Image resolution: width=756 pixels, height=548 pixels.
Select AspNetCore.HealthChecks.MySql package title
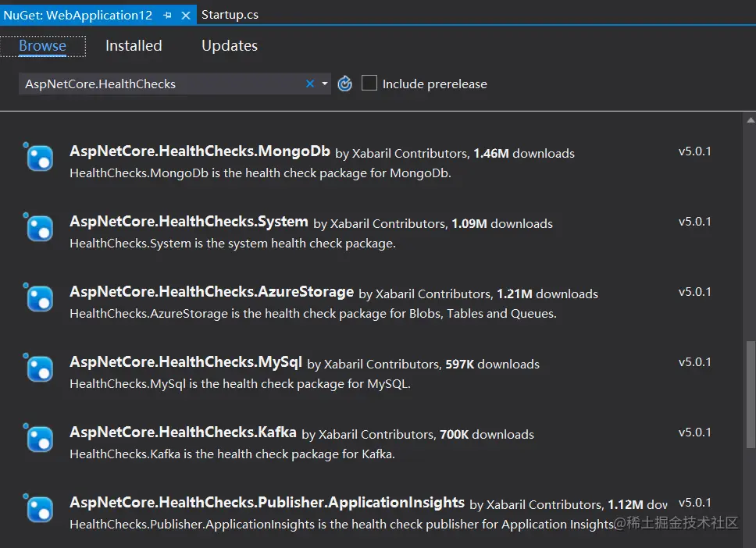pos(186,362)
